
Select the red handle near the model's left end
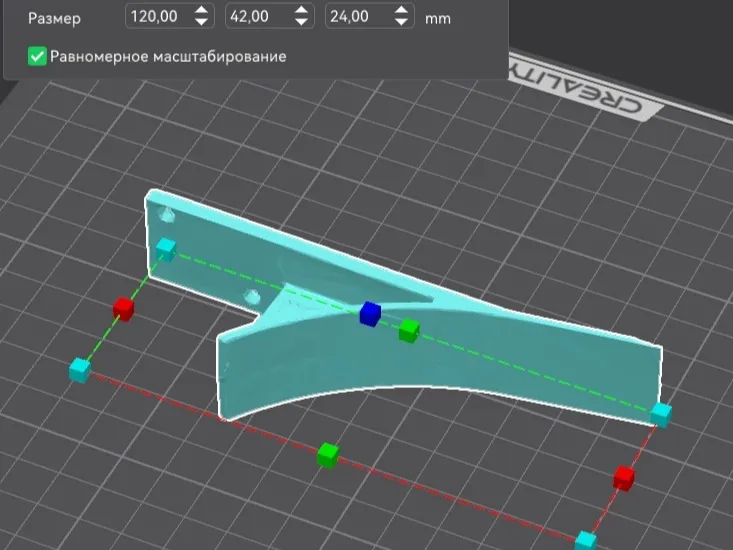pyautogui.click(x=123, y=309)
